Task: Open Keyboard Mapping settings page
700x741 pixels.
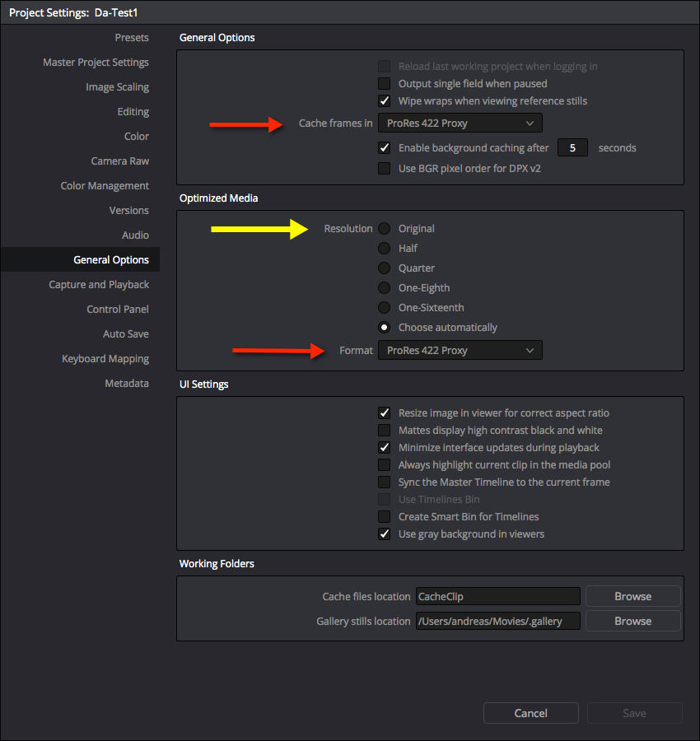Action: point(105,359)
